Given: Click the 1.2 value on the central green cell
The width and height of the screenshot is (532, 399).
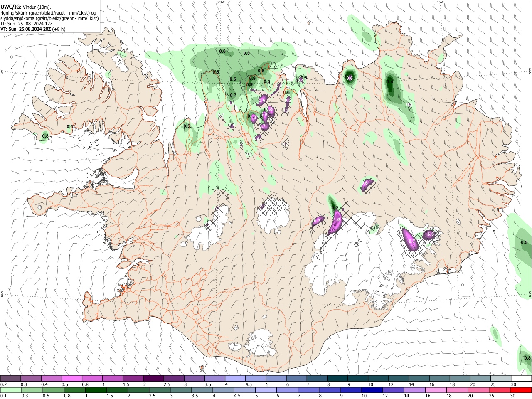Looking at the screenshot, I should click(x=335, y=208).
